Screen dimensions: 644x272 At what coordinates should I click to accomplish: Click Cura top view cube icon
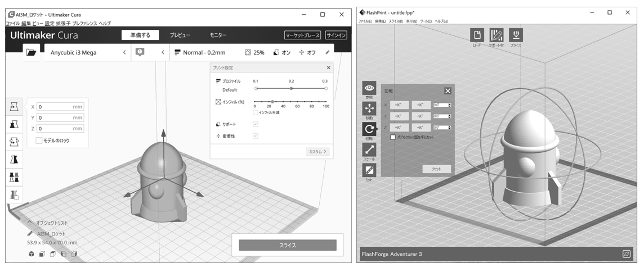point(52,254)
